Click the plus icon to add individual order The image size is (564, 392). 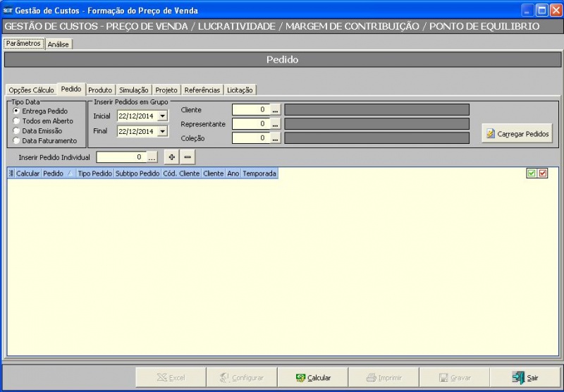click(171, 157)
